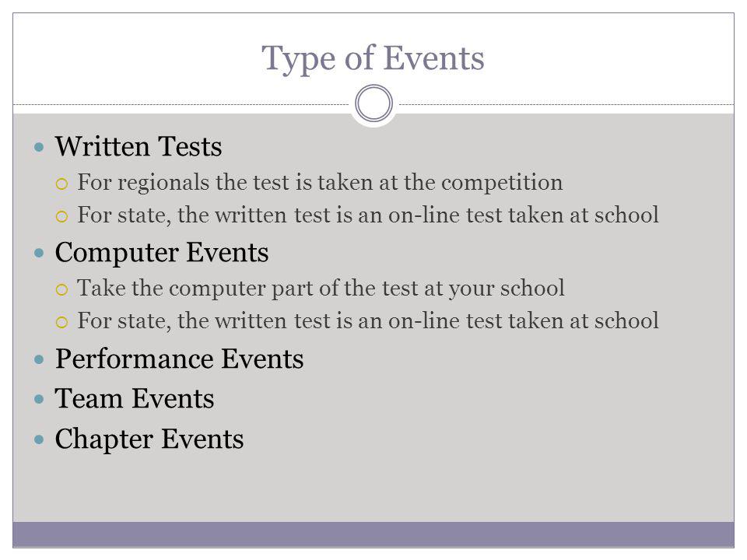Click the yellow ring bullet before "For regionals"
This screenshot has height=560, width=747.
pyautogui.click(x=62, y=184)
